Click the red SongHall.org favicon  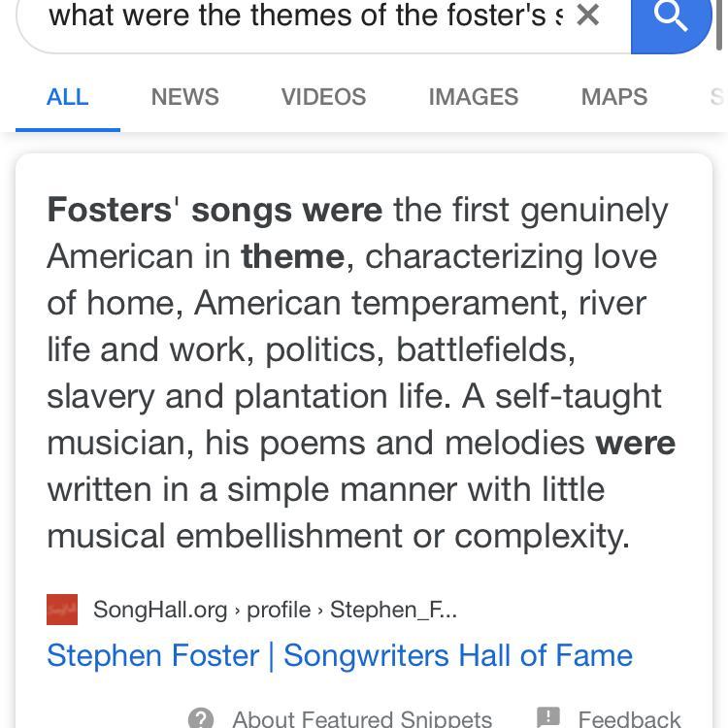[x=62, y=610]
